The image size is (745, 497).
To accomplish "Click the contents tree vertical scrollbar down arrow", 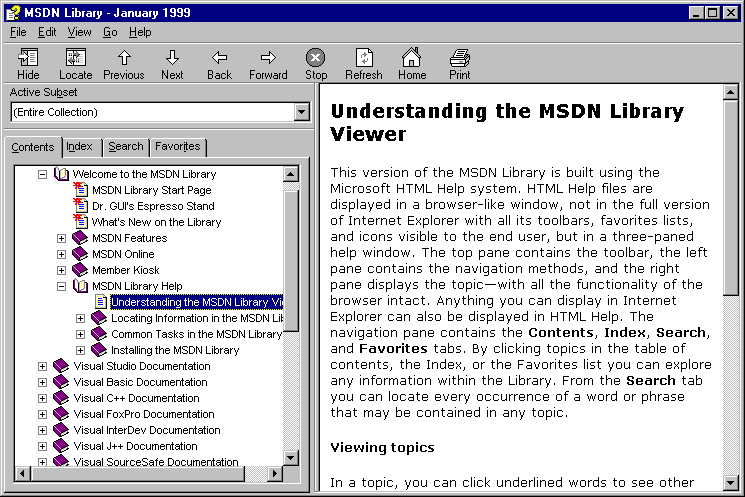I will [x=291, y=458].
